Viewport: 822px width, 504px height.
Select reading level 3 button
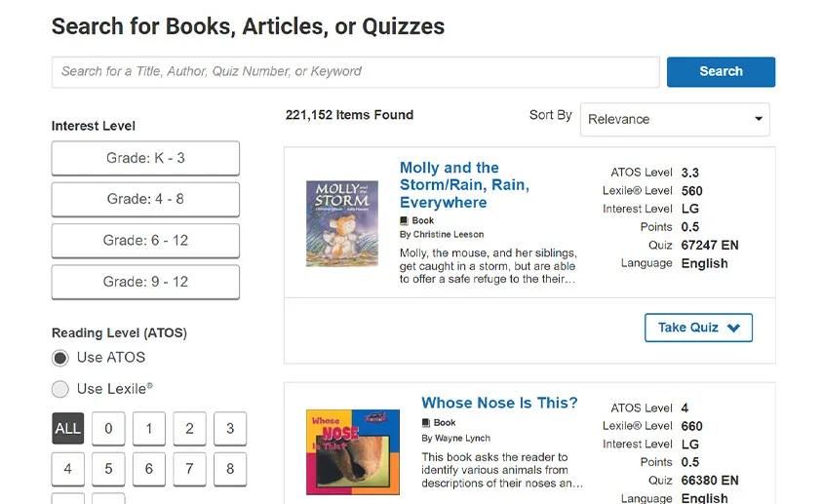click(x=230, y=428)
